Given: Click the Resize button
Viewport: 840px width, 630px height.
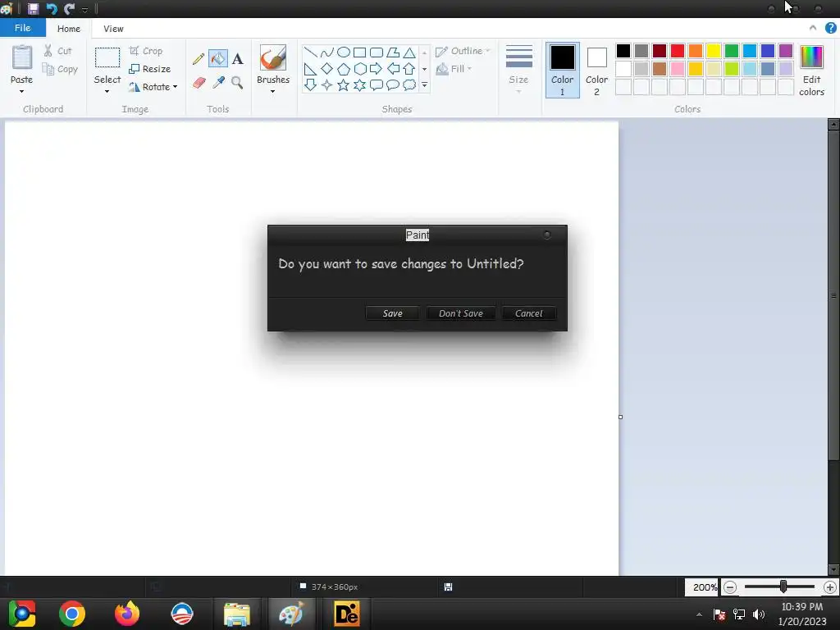Looking at the screenshot, I should (150, 69).
